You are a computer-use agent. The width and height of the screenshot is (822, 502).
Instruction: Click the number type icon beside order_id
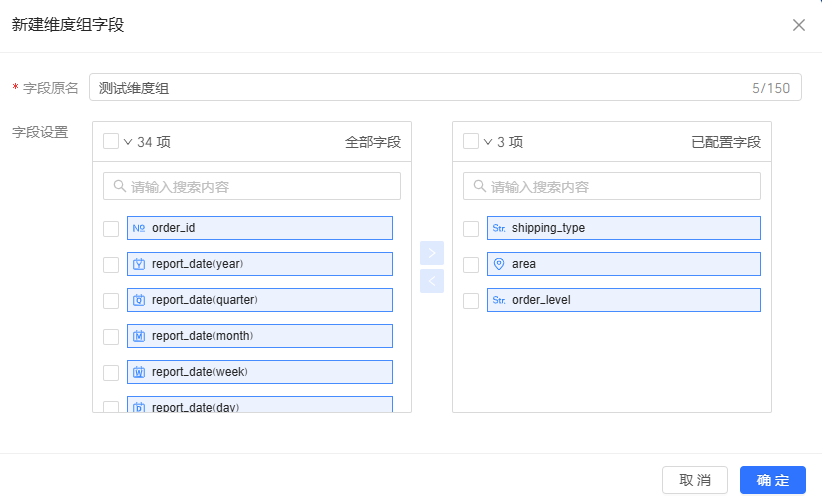[139, 228]
